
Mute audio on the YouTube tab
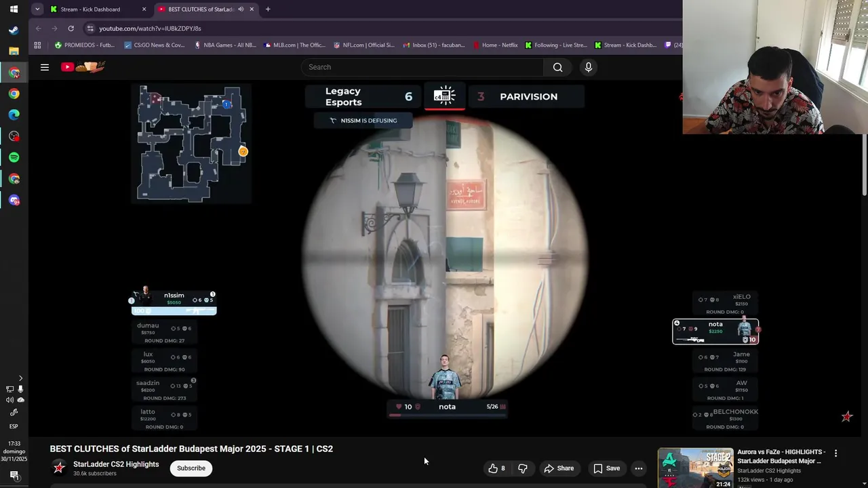point(241,9)
